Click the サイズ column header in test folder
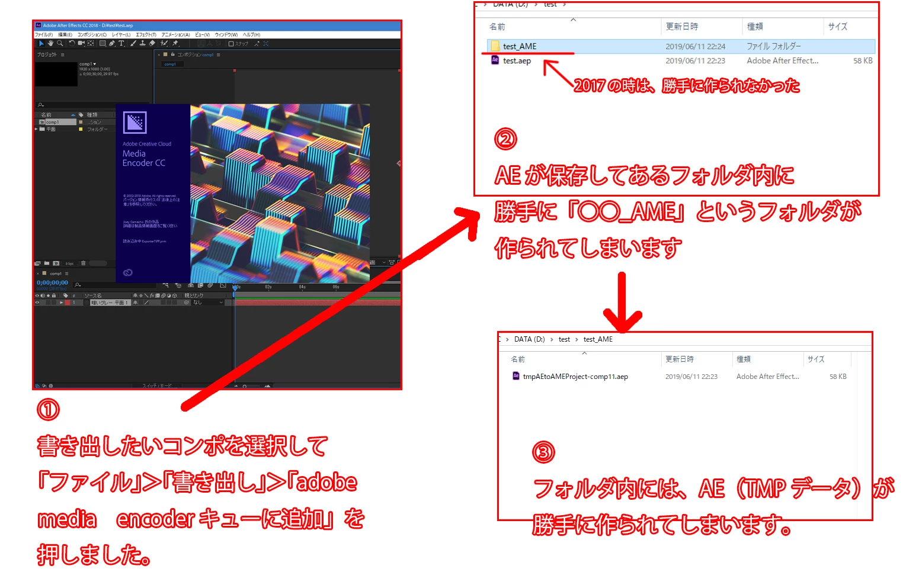The height and width of the screenshot is (588, 903). click(837, 27)
